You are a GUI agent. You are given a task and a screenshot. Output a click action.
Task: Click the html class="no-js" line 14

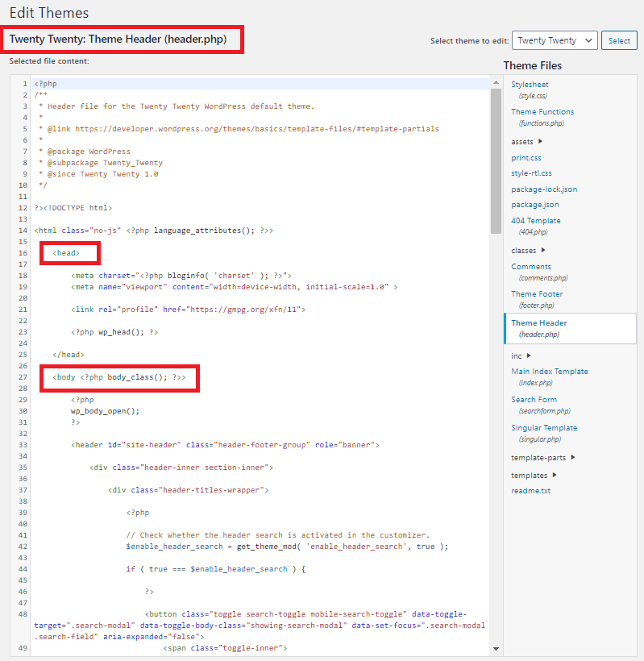pos(154,231)
